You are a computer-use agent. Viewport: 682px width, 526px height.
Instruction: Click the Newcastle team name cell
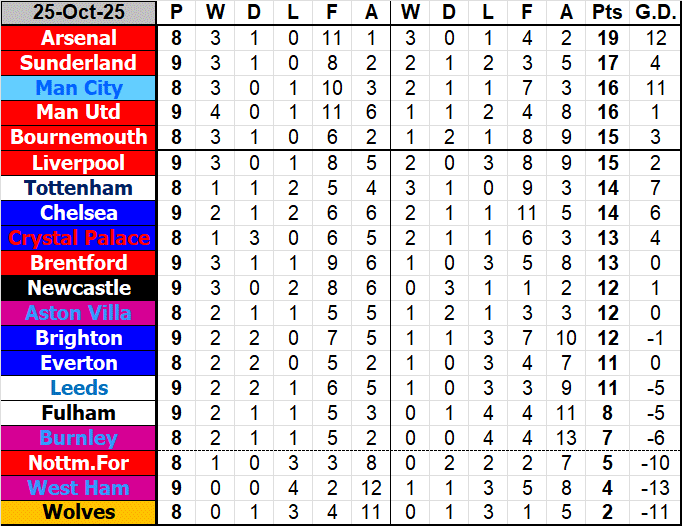click(79, 288)
